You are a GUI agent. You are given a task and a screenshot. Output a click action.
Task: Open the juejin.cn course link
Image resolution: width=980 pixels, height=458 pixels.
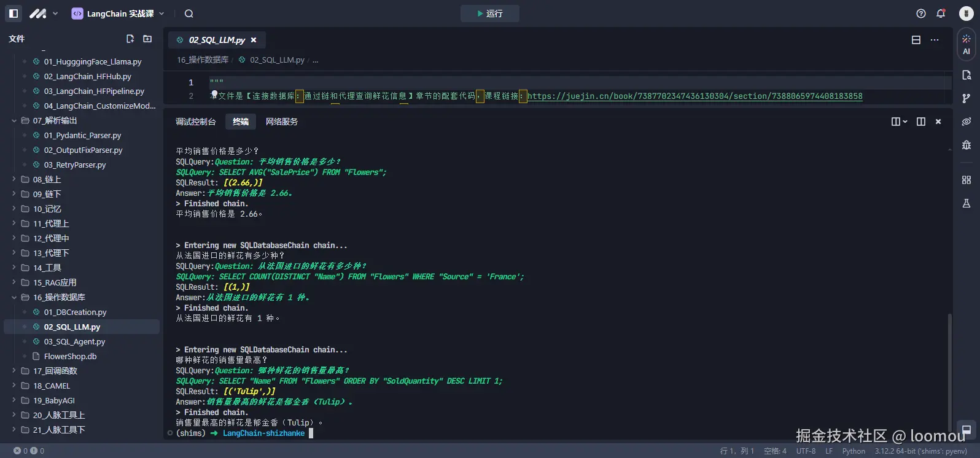694,96
